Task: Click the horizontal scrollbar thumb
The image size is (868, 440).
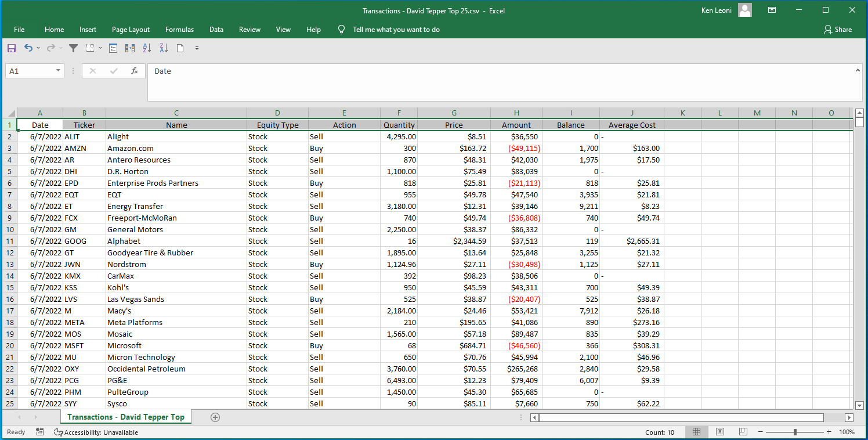Action: coord(681,417)
